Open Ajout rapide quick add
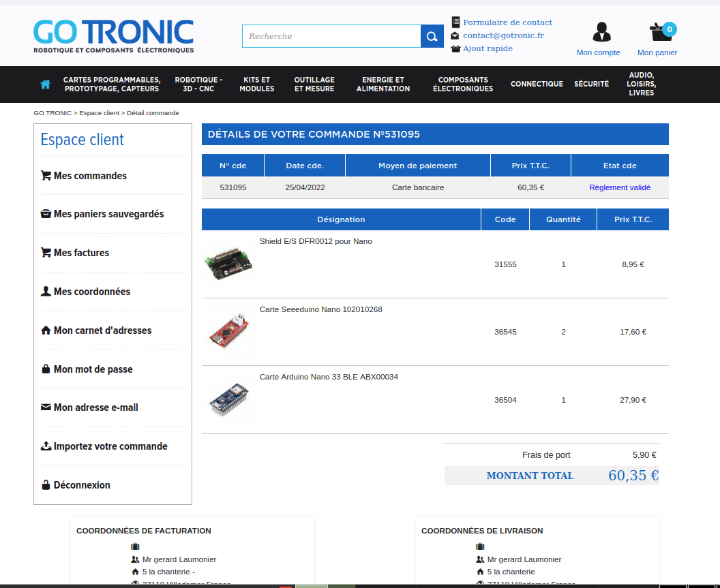This screenshot has height=588, width=720. coord(487,48)
